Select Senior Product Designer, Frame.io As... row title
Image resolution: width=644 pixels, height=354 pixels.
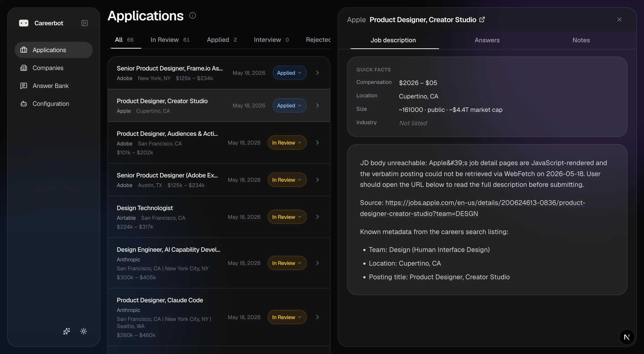(169, 68)
